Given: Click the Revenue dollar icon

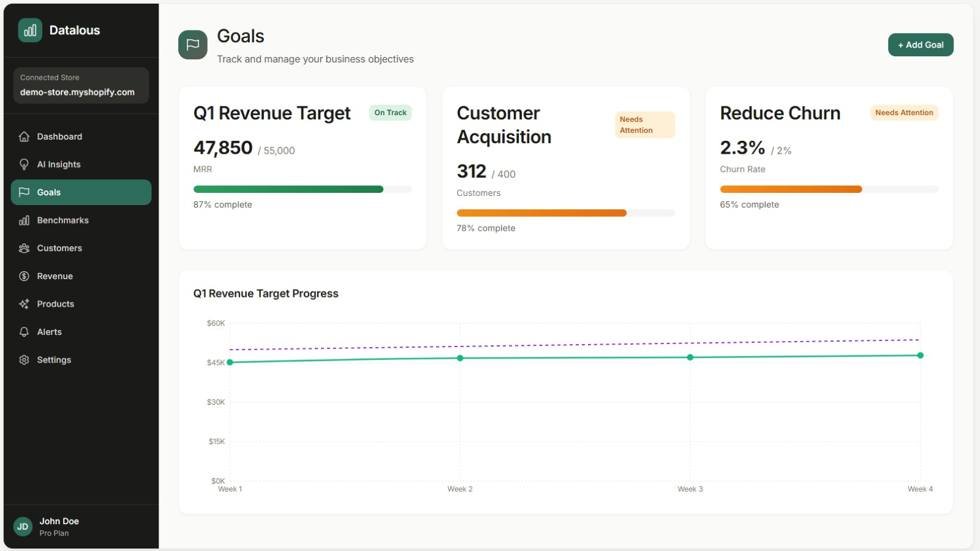Looking at the screenshot, I should [x=24, y=275].
